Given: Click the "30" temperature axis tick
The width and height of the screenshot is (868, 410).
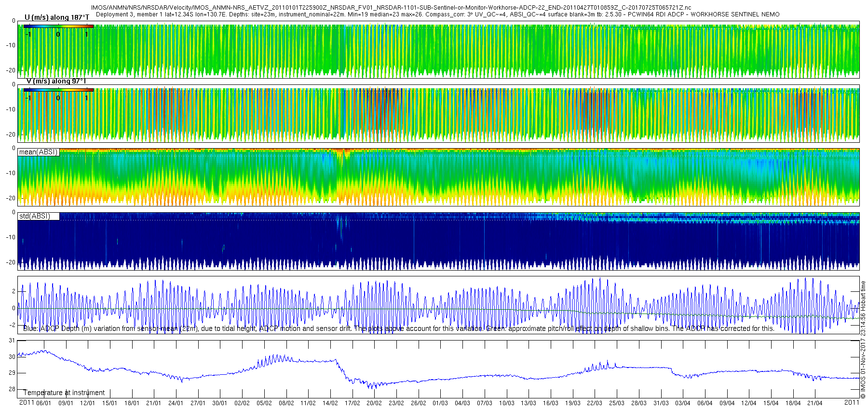Looking at the screenshot, I should (12, 357).
